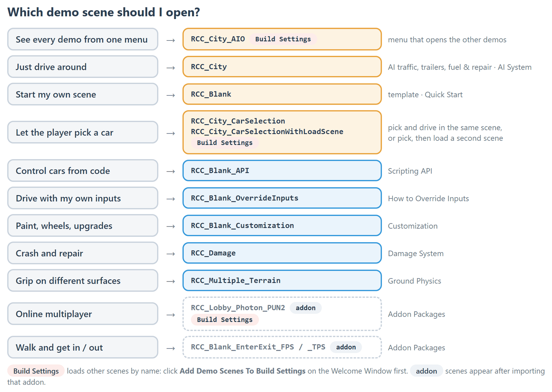This screenshot has height=392, width=552.
Task: Click 'menu that opens the other demos' note
Action: coord(447,40)
